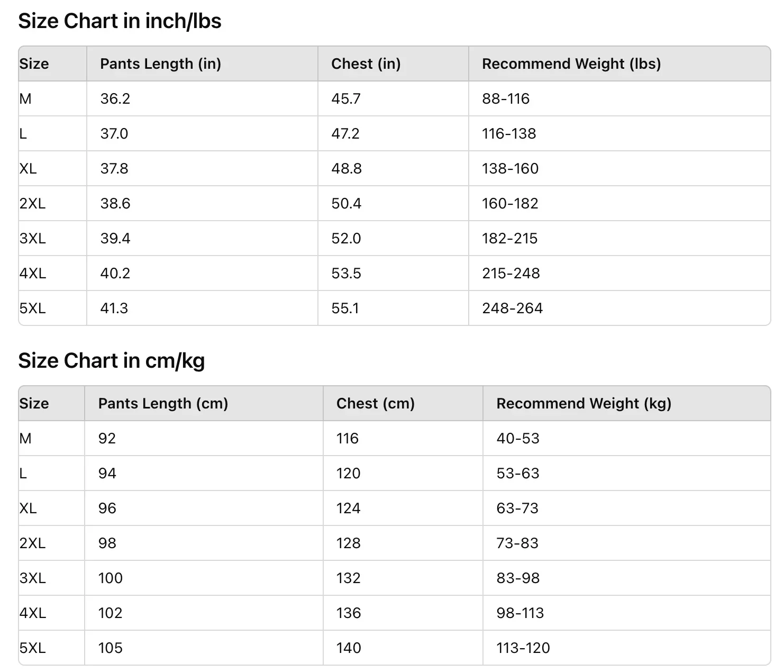Screen dimensions: 784x672
Task: Click the 248-264 lbs weight cell
Action: coord(512,308)
